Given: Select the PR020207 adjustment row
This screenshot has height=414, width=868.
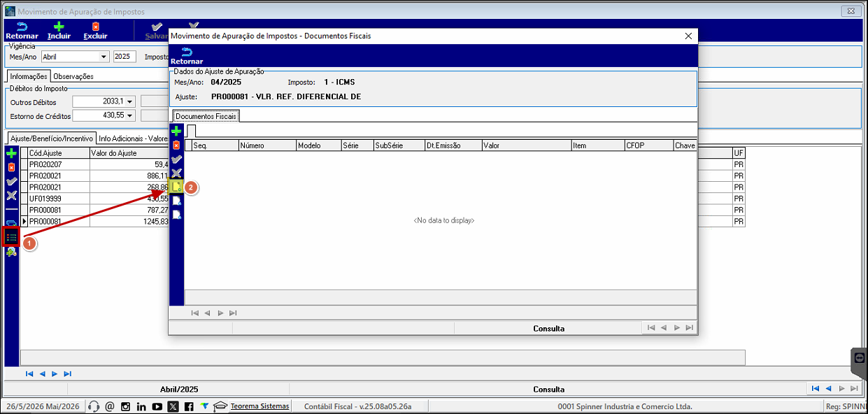Looking at the screenshot, I should 98,165.
